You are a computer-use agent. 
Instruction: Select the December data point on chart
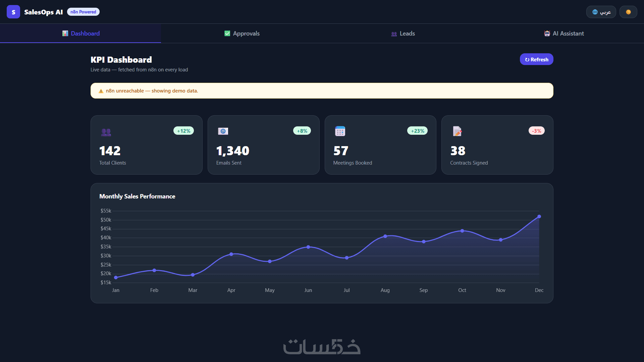coord(539,217)
